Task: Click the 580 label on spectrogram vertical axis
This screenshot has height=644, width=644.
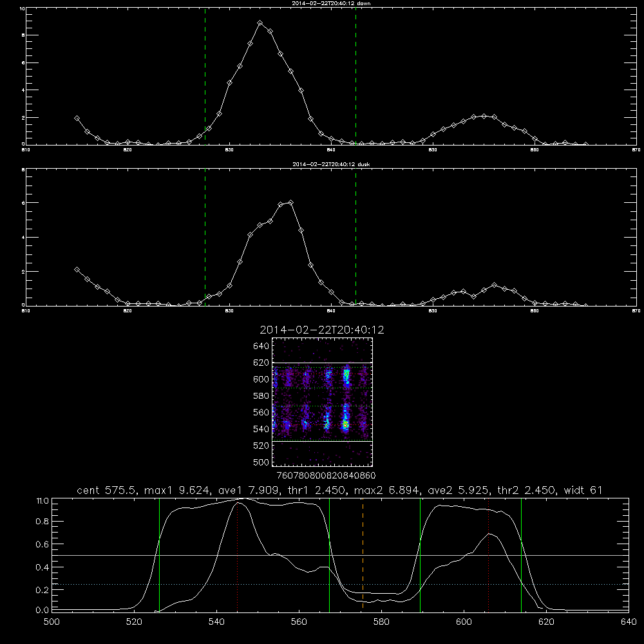Action: (x=261, y=396)
